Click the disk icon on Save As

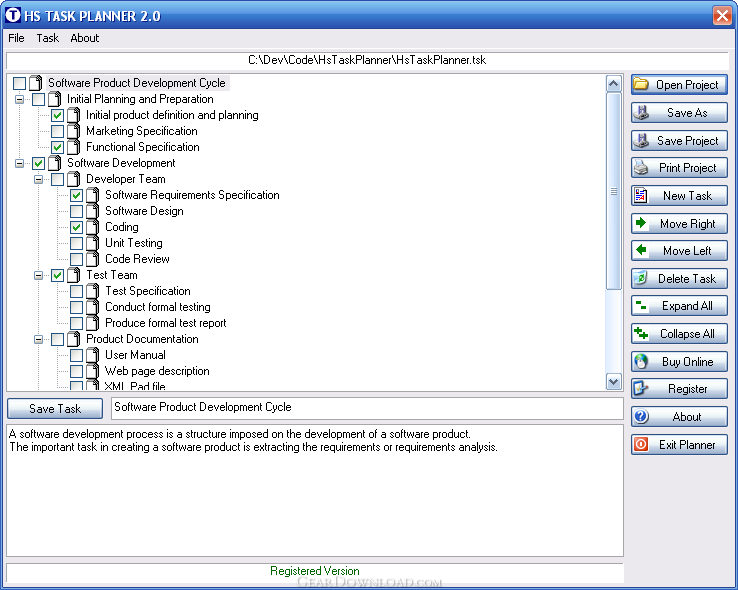point(641,112)
